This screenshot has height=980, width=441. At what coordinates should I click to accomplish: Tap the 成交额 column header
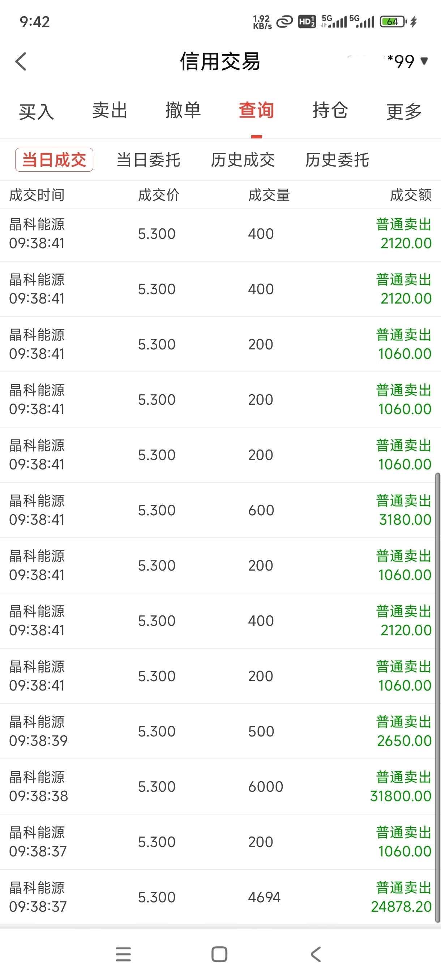411,195
